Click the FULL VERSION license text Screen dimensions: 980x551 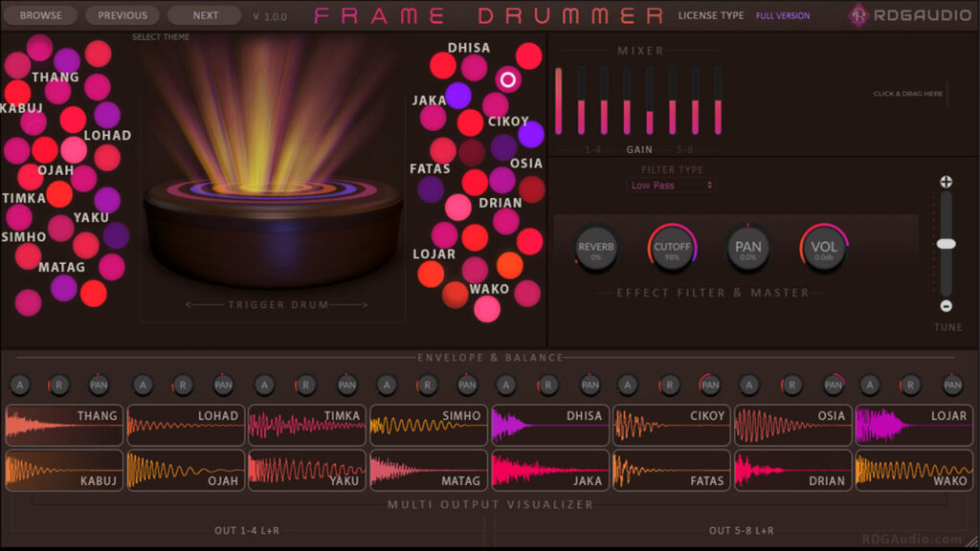(783, 15)
